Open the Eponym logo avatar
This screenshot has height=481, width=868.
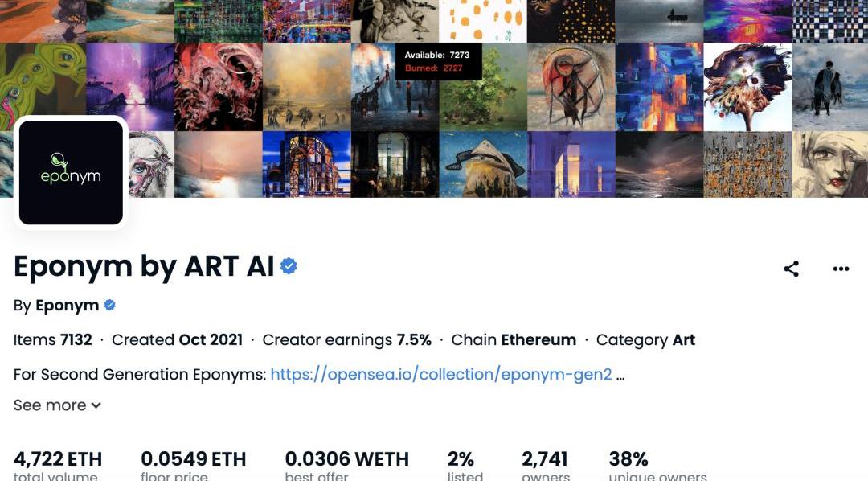[x=71, y=172]
